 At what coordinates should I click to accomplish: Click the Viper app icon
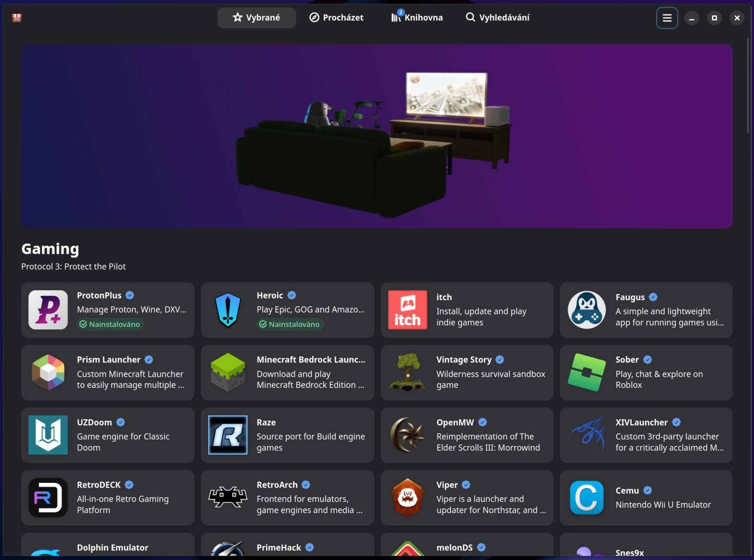point(408,498)
